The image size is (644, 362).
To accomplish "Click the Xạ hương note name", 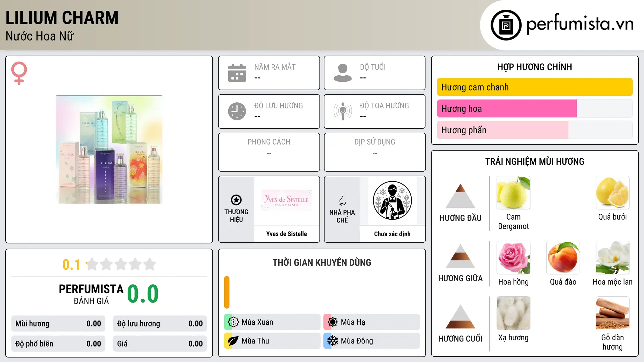I will (514, 337).
